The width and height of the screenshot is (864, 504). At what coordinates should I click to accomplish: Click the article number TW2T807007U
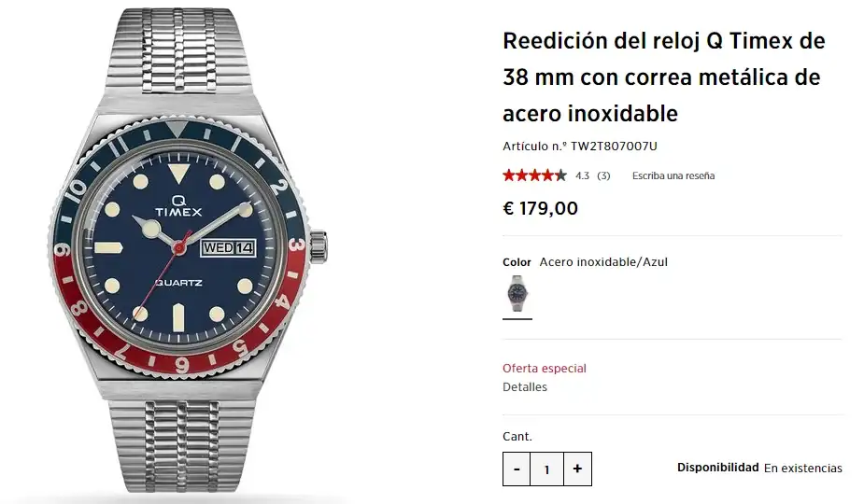coord(614,146)
